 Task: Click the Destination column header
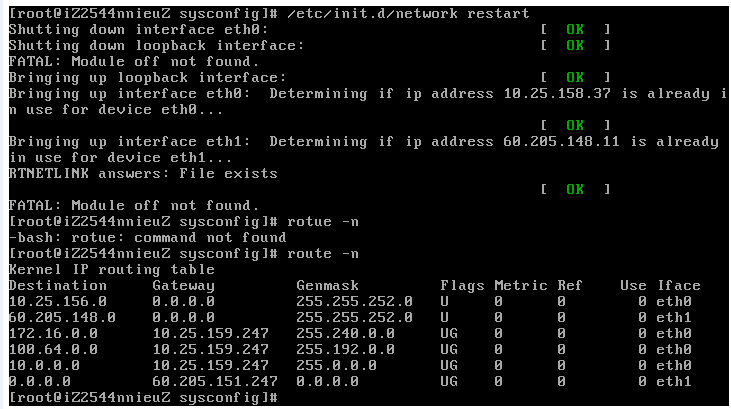pyautogui.click(x=58, y=285)
